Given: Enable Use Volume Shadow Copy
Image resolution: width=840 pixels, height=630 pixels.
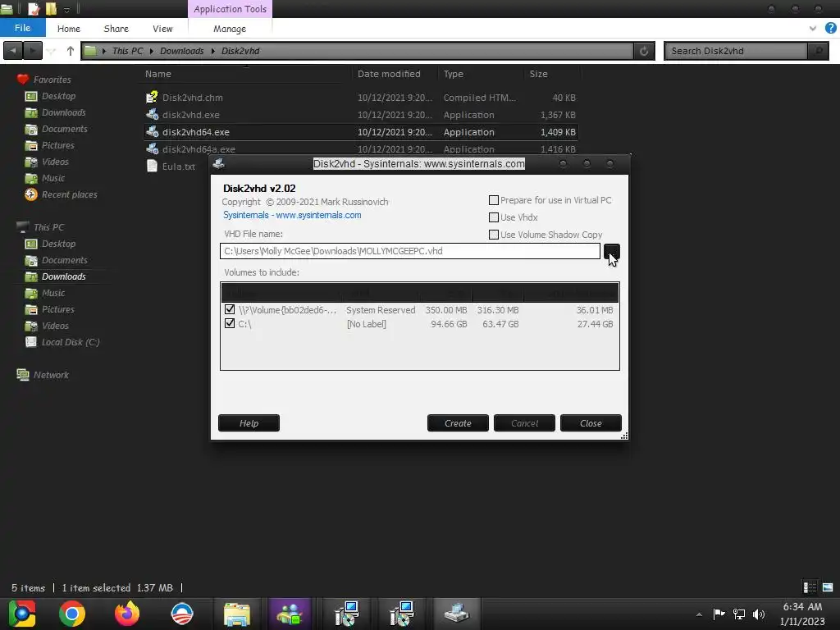Looking at the screenshot, I should point(493,235).
